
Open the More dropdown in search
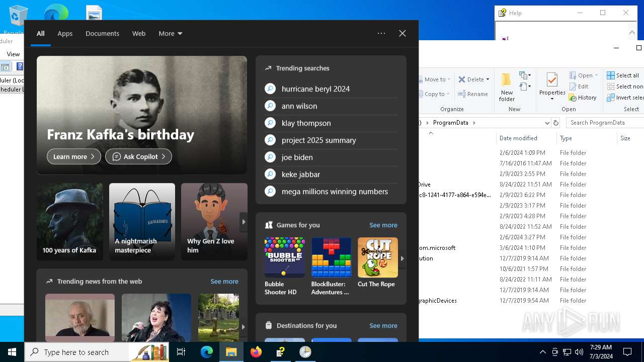coord(171,33)
